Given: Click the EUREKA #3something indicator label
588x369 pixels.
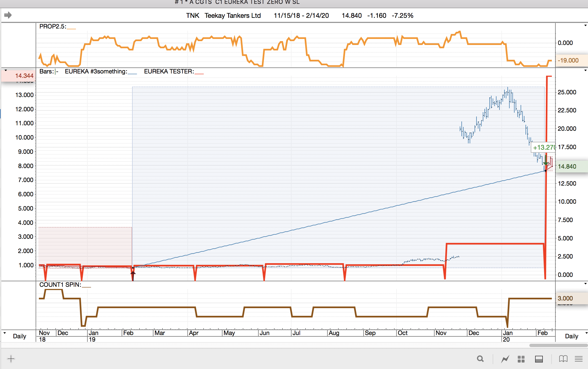Looking at the screenshot, I should (96, 72).
